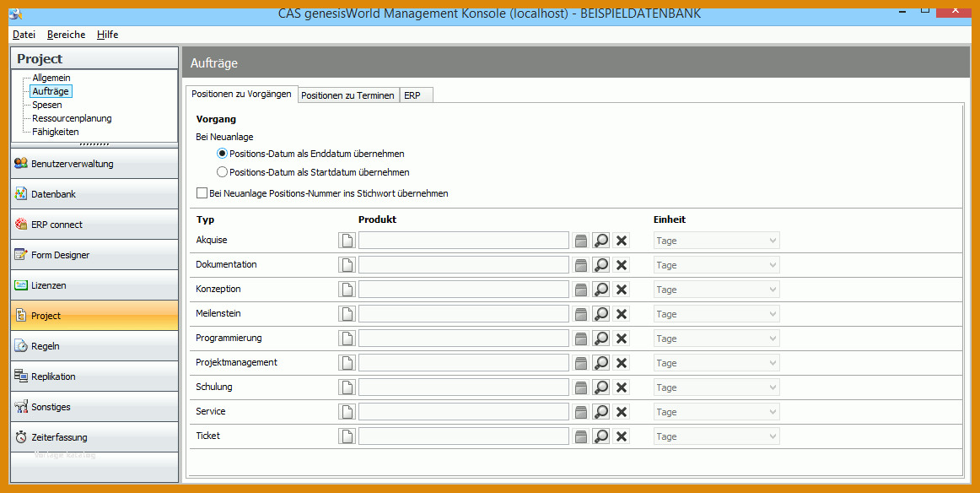Search product with magnifier in Projektmanagement row
This screenshot has height=493, width=980.
click(x=601, y=363)
